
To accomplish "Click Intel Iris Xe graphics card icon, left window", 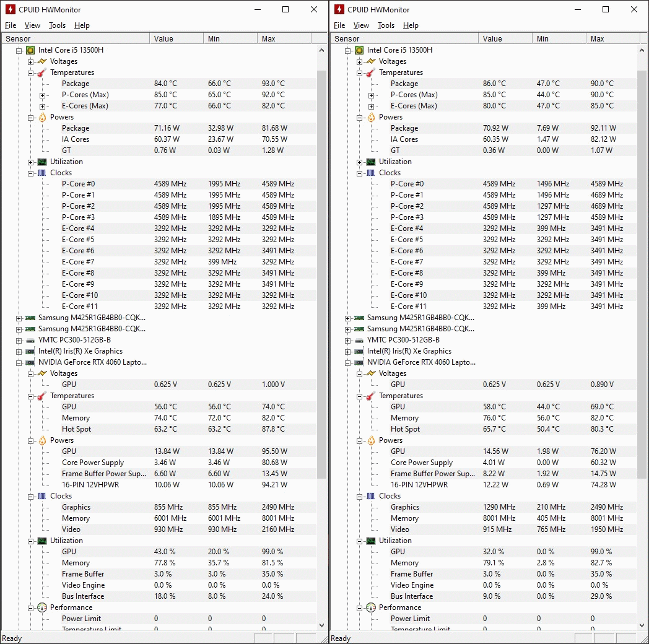I will [x=30, y=351].
